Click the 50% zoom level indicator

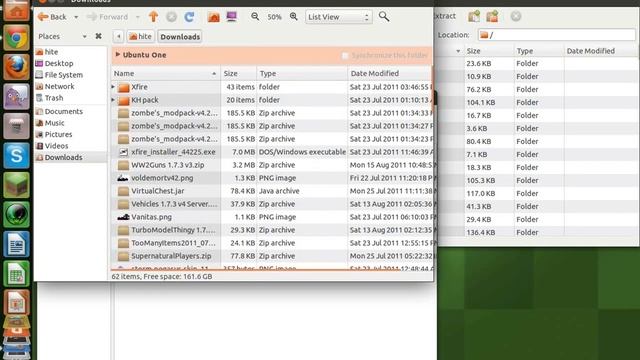pyautogui.click(x=274, y=17)
